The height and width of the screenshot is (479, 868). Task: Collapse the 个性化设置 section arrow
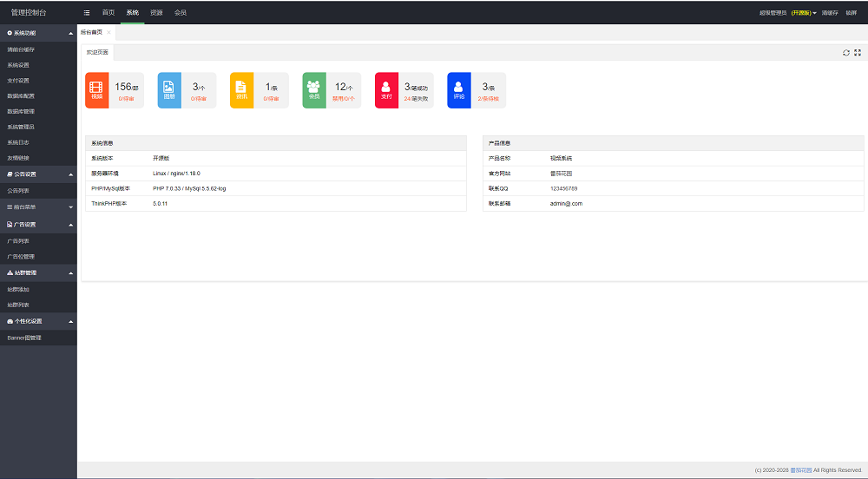[71, 322]
